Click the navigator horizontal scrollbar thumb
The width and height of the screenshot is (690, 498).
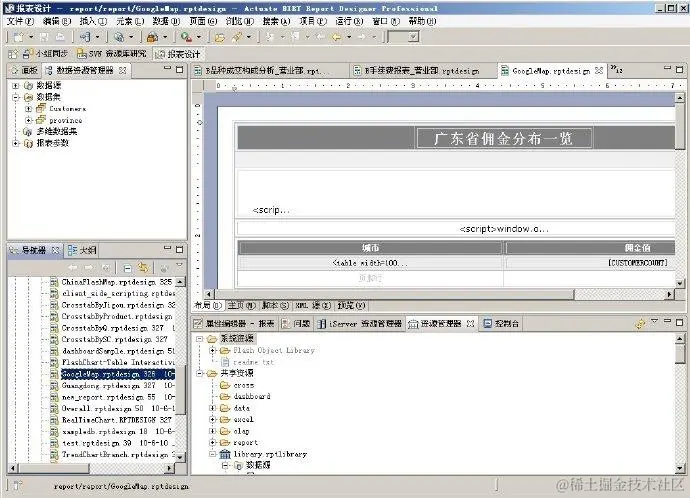54,469
